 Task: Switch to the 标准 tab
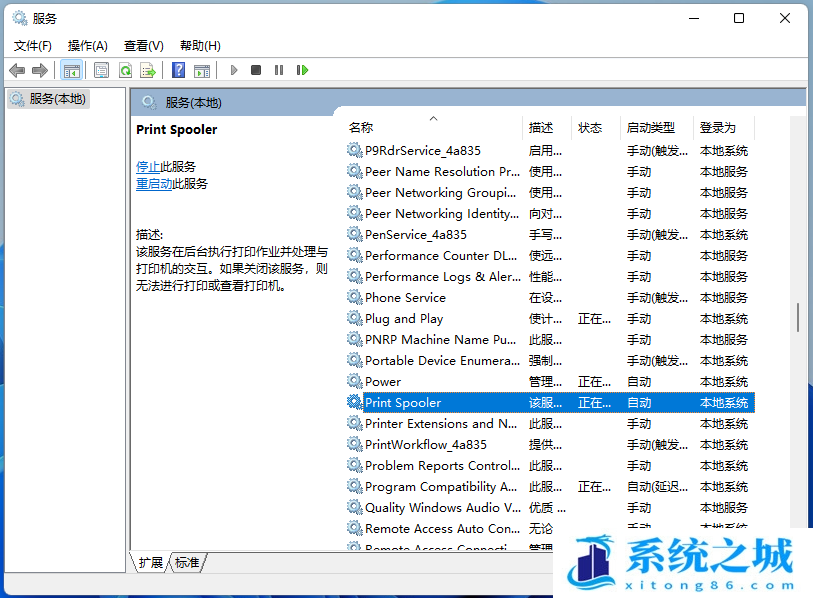pyautogui.click(x=186, y=562)
